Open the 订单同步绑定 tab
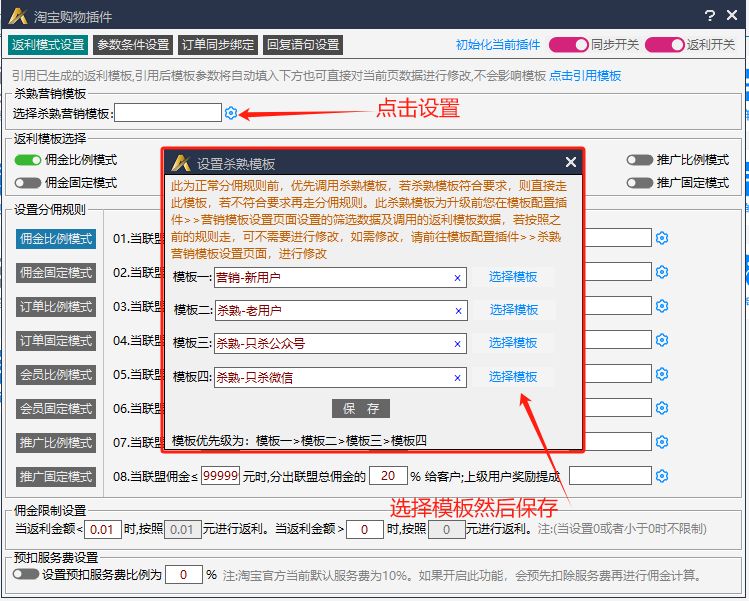Image resolution: width=749 pixels, height=601 pixels. click(x=218, y=45)
